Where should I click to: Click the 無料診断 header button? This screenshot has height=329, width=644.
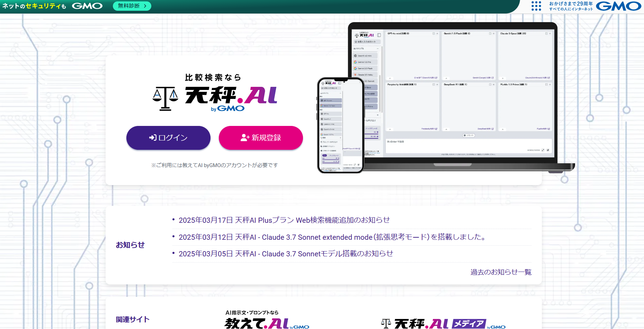click(x=132, y=6)
